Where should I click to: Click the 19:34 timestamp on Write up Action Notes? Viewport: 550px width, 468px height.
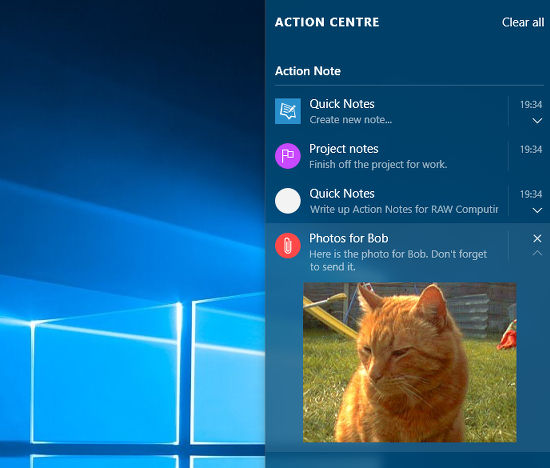coord(531,194)
